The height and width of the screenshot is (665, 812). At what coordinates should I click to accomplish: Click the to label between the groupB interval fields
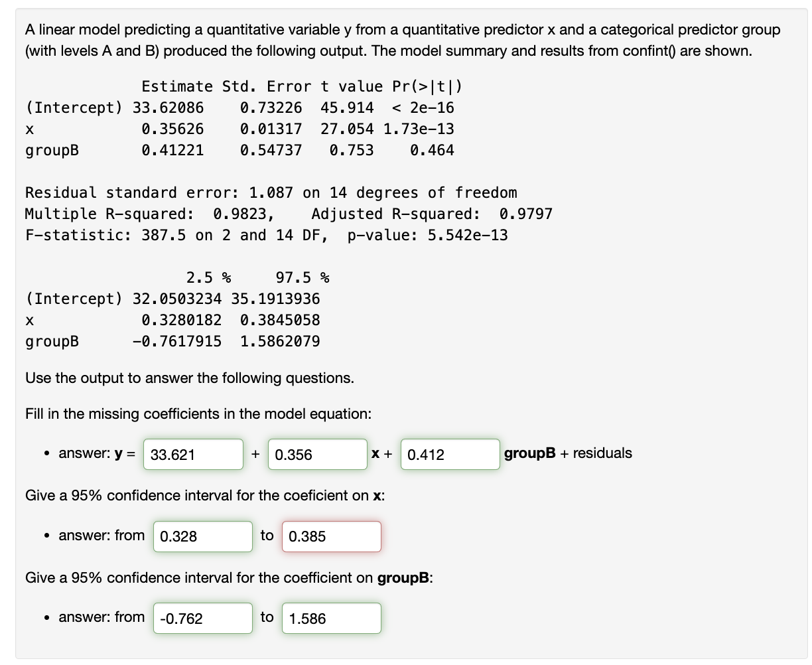coord(267,618)
